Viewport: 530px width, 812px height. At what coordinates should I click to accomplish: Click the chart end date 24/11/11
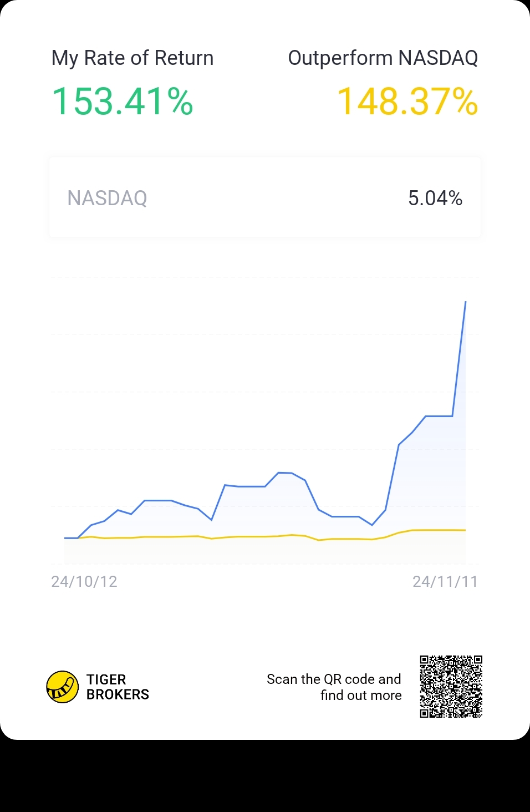[445, 581]
